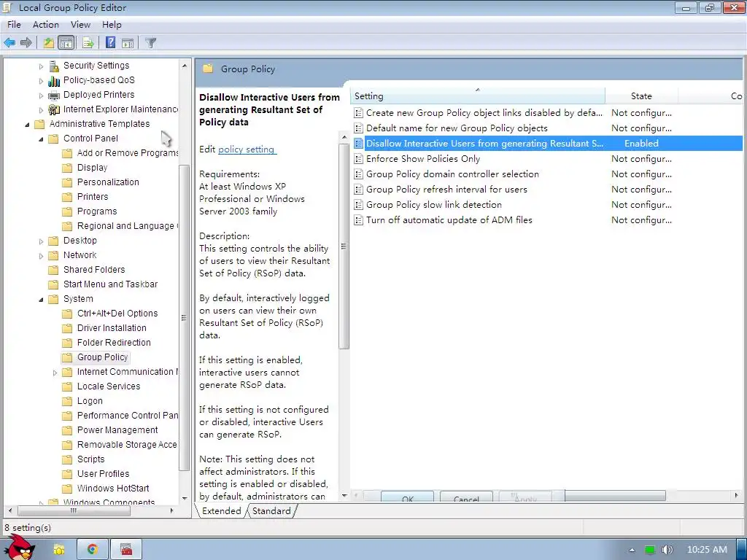747x560 pixels.
Task: Collapse the Administrative Templates node
Action: tap(27, 125)
